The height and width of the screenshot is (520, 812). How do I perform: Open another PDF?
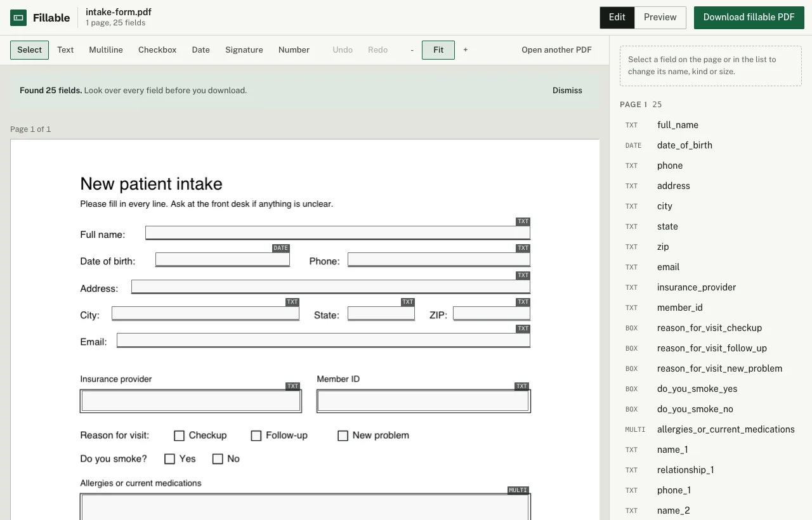(556, 50)
